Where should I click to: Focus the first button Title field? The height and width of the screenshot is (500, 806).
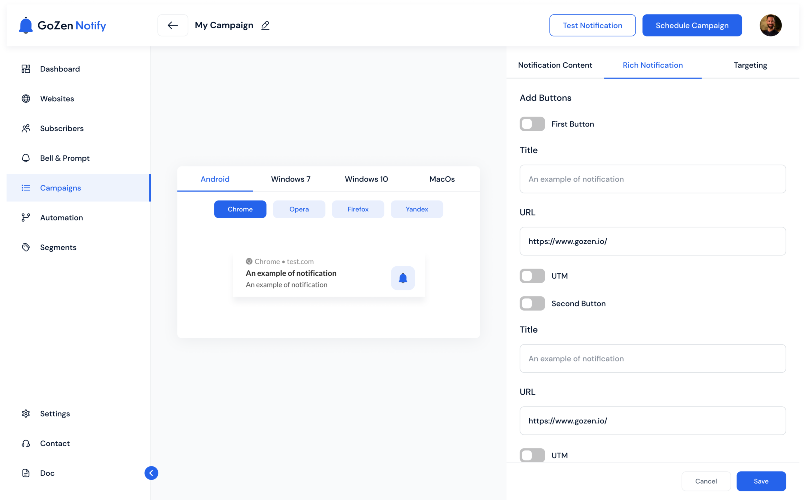click(653, 179)
